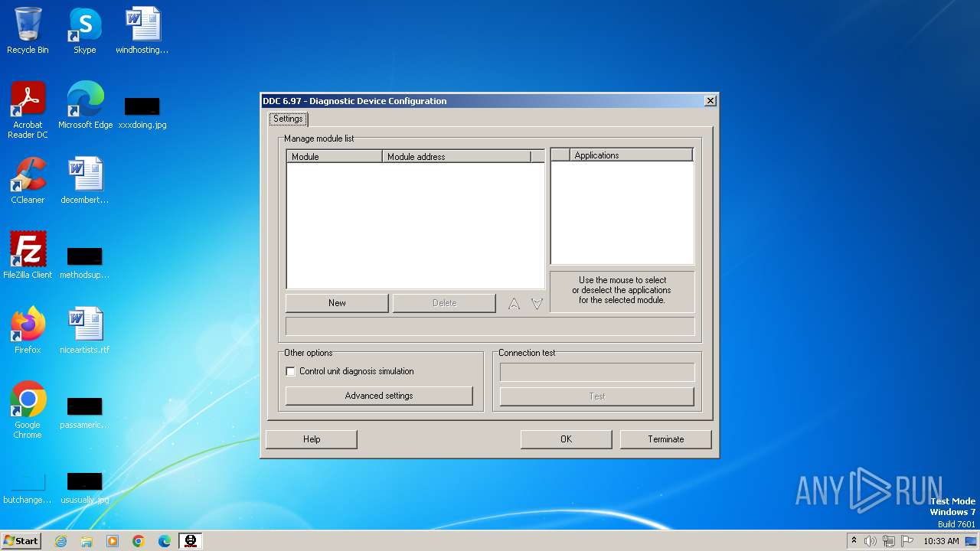Click the network tray icon
Image resolution: width=980 pixels, height=551 pixels.
889,541
